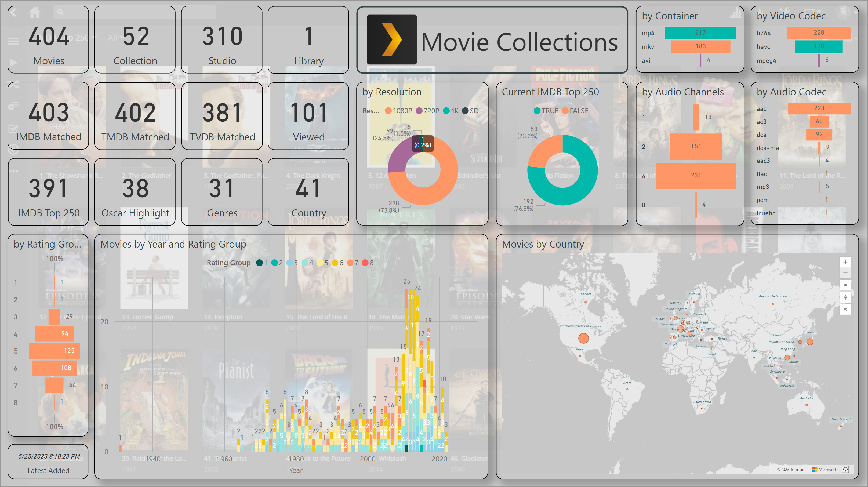Select the mp4 bar in by Container
This screenshot has width=868, height=487.
(x=700, y=33)
